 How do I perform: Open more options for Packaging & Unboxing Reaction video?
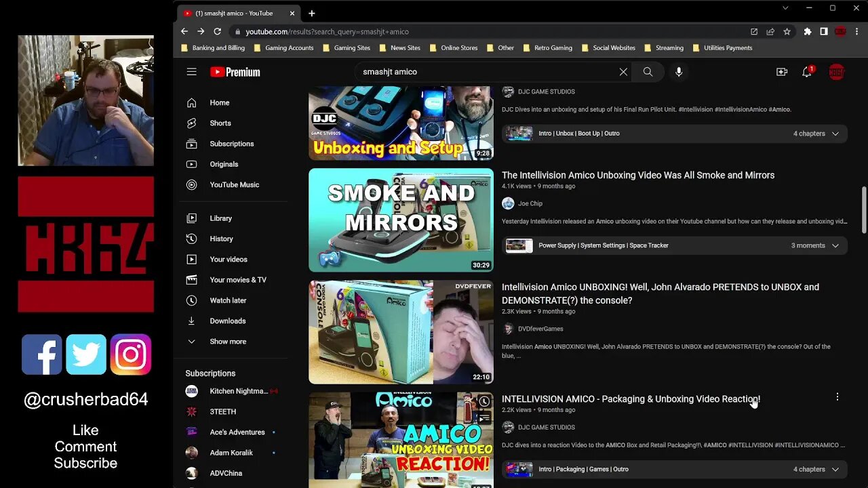click(x=837, y=397)
